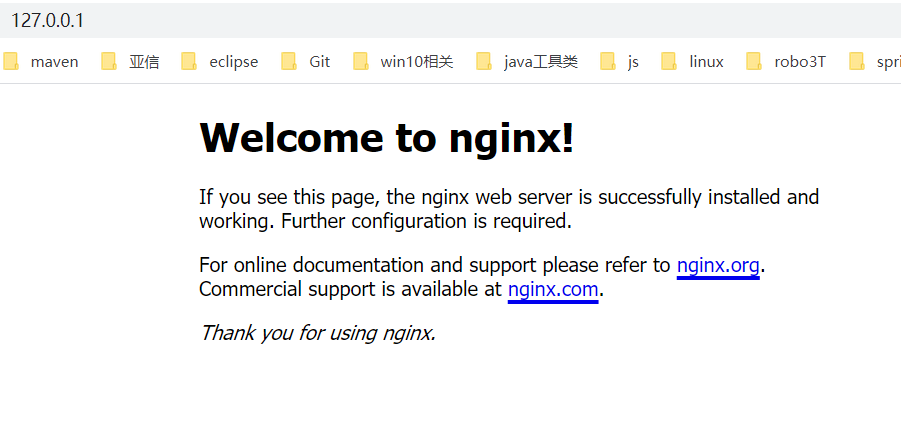Screen dimensions: 901x434
Task: Open the maven bookmarks folder
Action: (x=41, y=62)
